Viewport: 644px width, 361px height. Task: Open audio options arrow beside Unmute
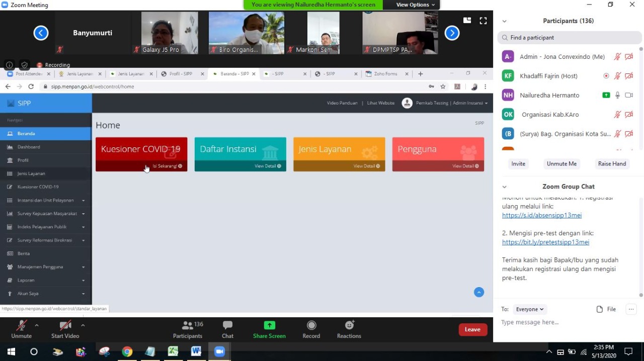(x=37, y=325)
